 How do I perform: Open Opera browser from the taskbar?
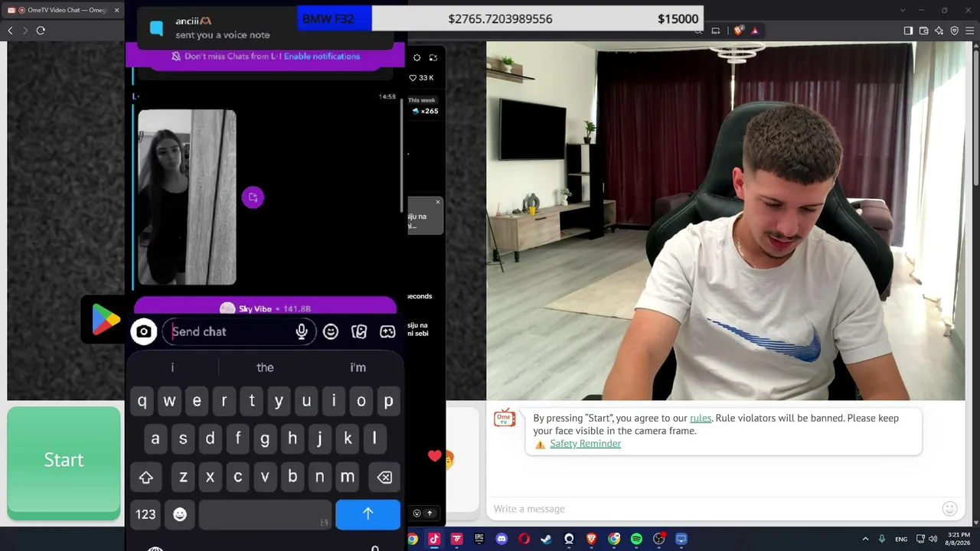524,539
